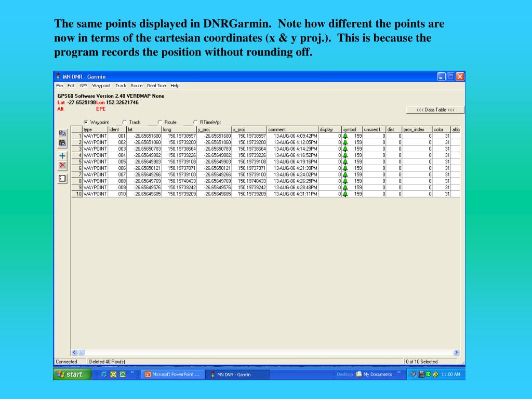
Task: Click the 'color' column header
Action: tap(442, 129)
